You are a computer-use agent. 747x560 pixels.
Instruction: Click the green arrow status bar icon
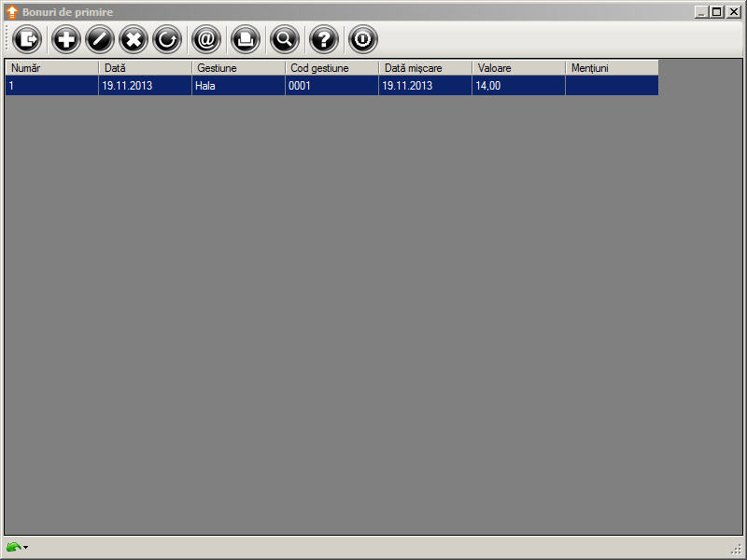[x=13, y=547]
